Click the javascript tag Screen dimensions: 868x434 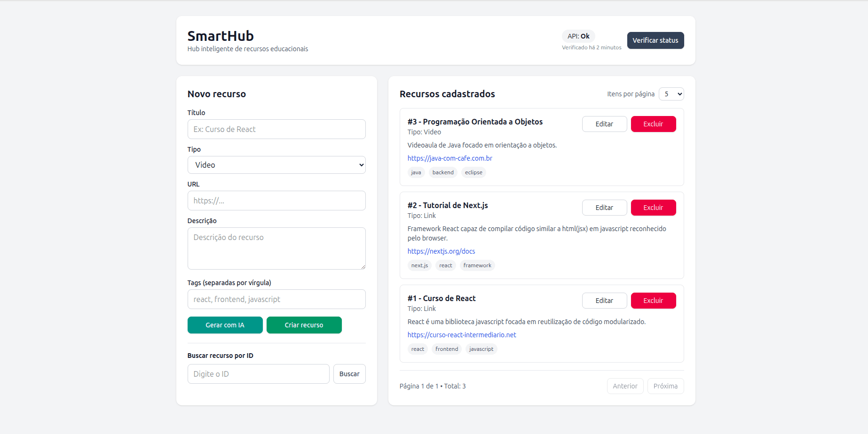[x=481, y=349]
